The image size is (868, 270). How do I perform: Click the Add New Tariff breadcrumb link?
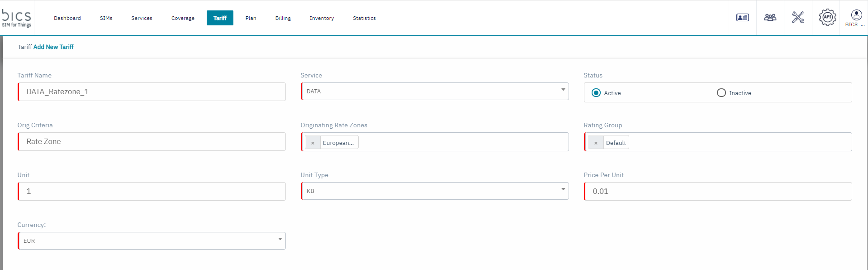[x=53, y=47]
